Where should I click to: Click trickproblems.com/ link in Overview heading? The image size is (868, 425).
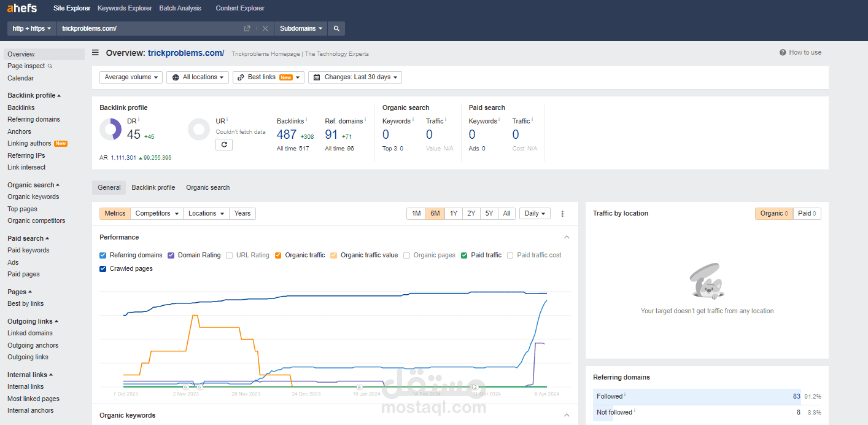(186, 53)
